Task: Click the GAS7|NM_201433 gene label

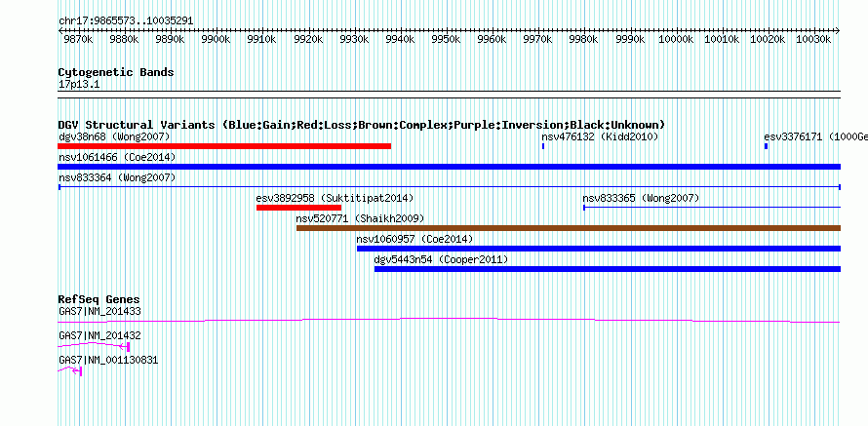Action: click(x=99, y=312)
